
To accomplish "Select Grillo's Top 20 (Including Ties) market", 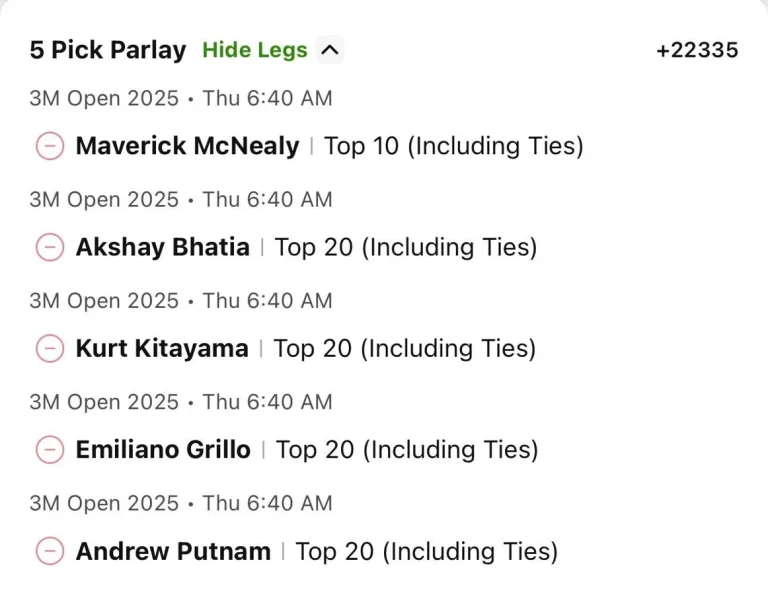I will [407, 450].
